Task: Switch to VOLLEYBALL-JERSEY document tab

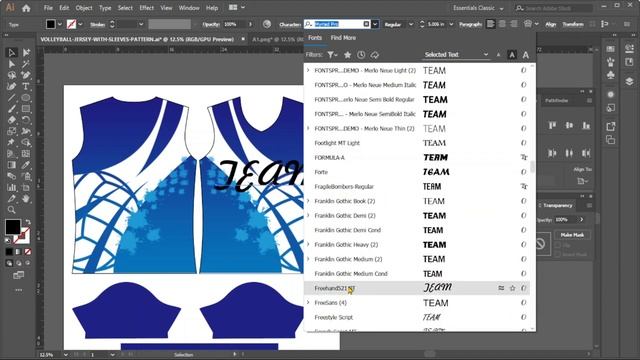Action: 137,39
